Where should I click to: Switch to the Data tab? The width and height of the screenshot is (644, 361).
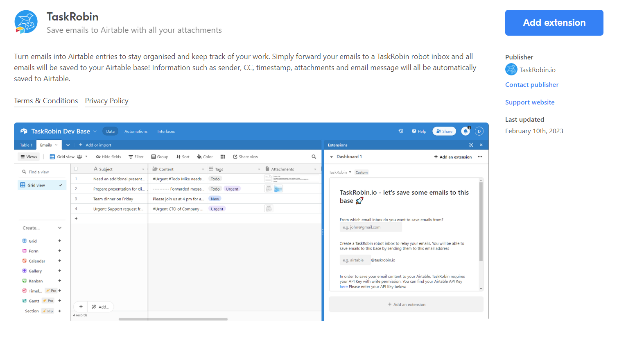click(111, 131)
